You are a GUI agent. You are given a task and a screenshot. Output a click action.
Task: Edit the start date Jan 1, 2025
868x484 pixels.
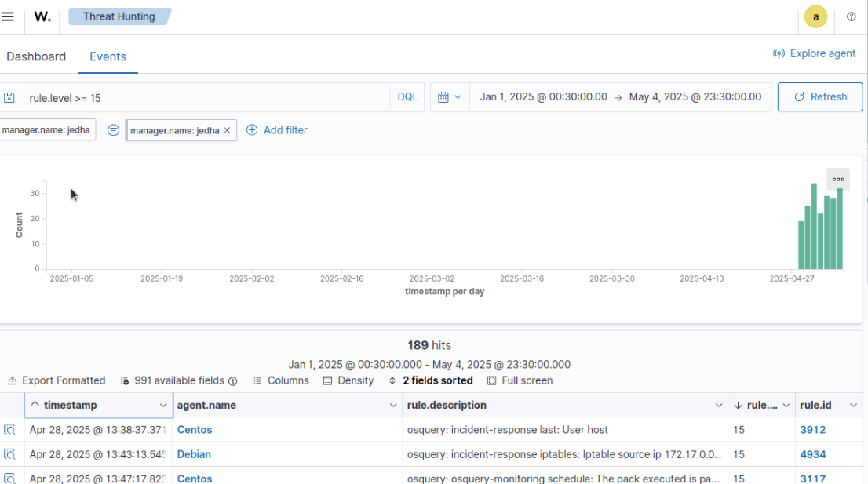pyautogui.click(x=544, y=96)
